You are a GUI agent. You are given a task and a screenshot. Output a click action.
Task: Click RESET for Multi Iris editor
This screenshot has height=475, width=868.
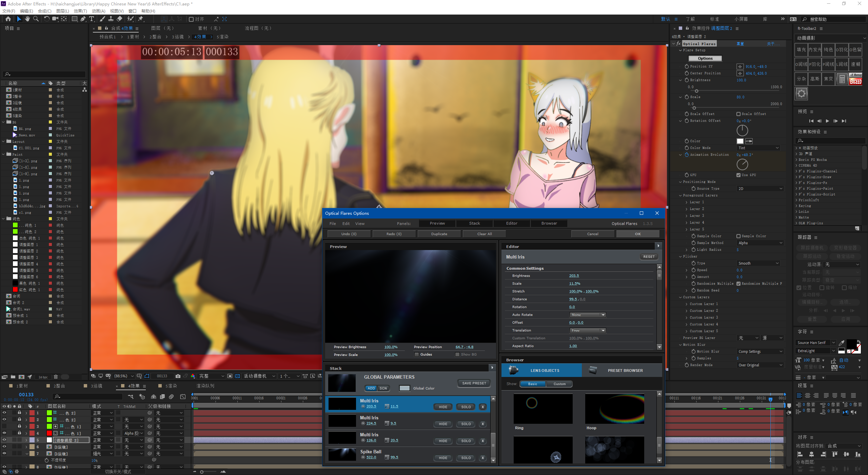pos(649,257)
